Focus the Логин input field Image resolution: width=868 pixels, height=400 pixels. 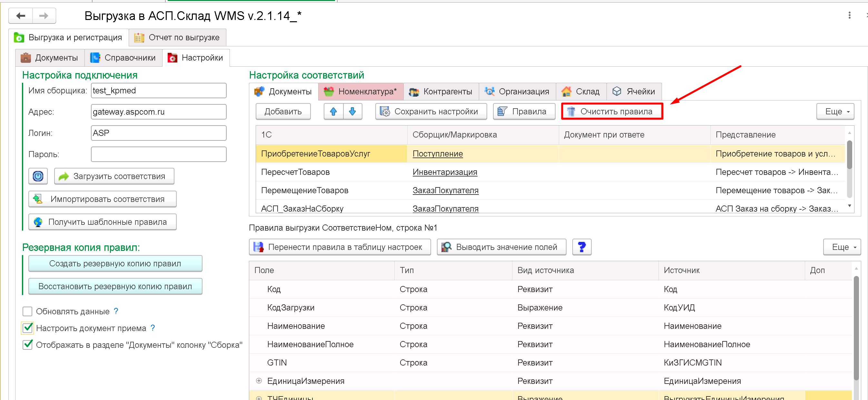[x=158, y=133]
